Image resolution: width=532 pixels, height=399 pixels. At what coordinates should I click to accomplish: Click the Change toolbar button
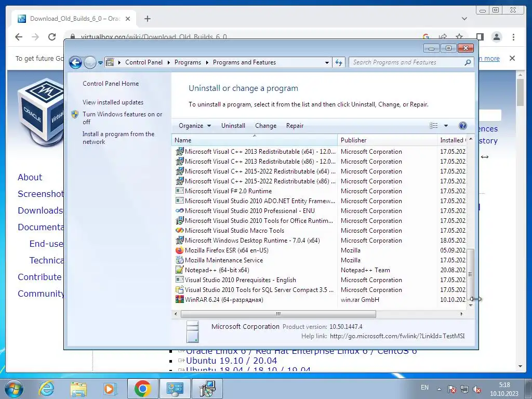click(x=265, y=126)
